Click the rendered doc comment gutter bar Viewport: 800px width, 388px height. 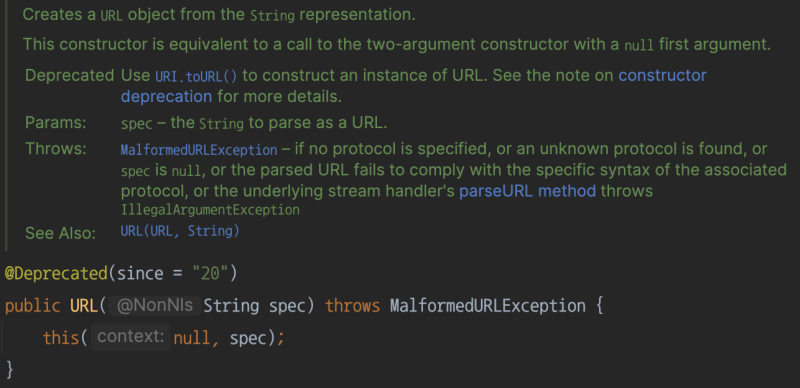point(6,125)
